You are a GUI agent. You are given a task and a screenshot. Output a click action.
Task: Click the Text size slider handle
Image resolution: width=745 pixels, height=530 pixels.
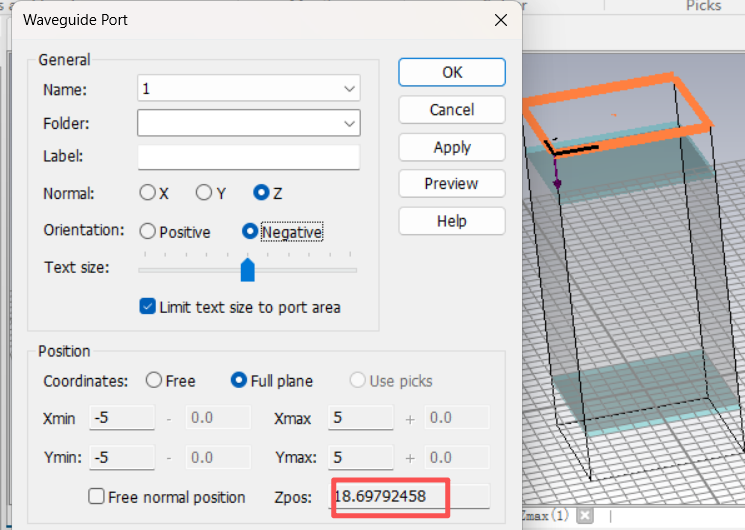tap(248, 270)
